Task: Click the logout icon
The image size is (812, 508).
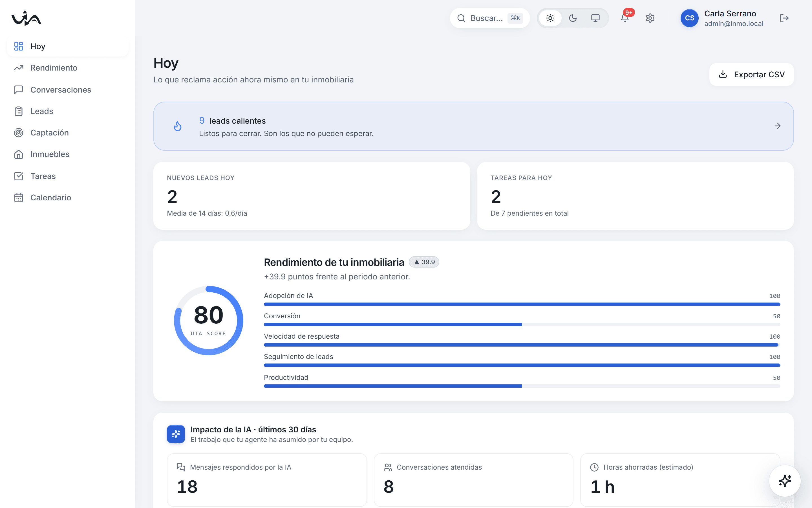Action: point(784,18)
